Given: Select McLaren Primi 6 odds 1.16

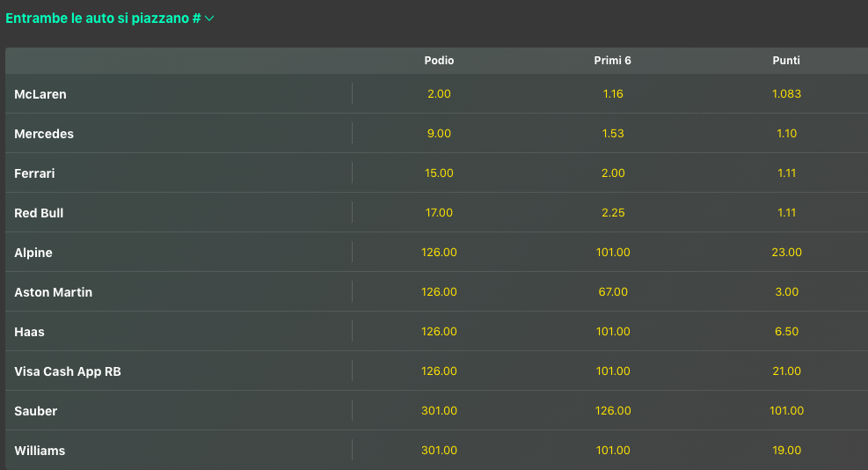Looking at the screenshot, I should (x=613, y=93).
